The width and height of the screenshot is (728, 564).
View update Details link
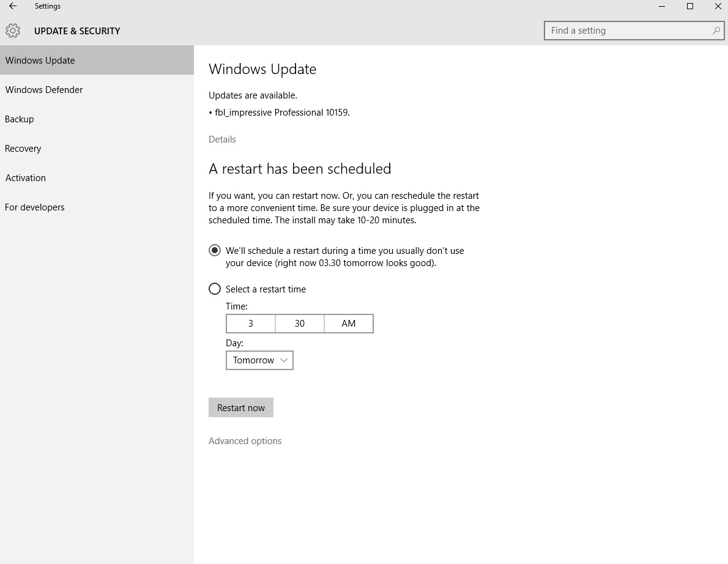pos(222,139)
